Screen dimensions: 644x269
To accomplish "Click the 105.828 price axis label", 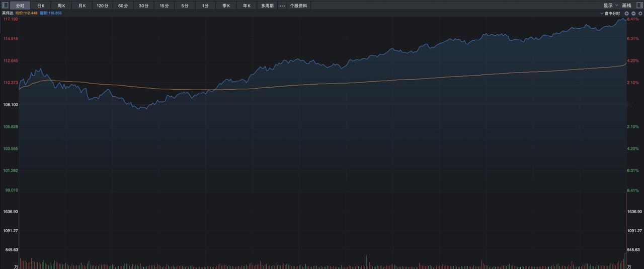I will point(10,127).
